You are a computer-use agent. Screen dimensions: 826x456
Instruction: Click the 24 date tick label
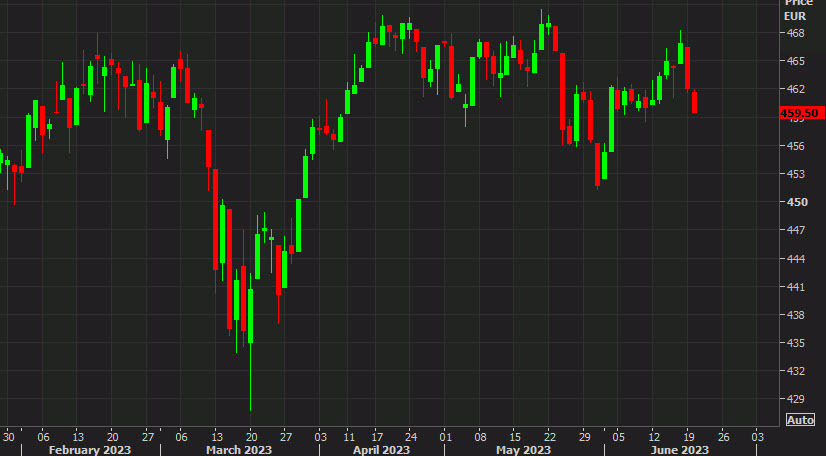coord(411,437)
